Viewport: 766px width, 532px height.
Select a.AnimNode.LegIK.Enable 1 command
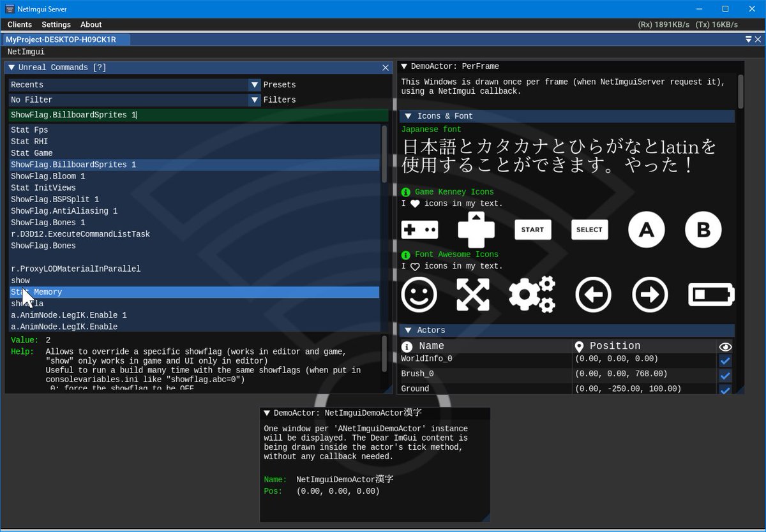(x=195, y=315)
